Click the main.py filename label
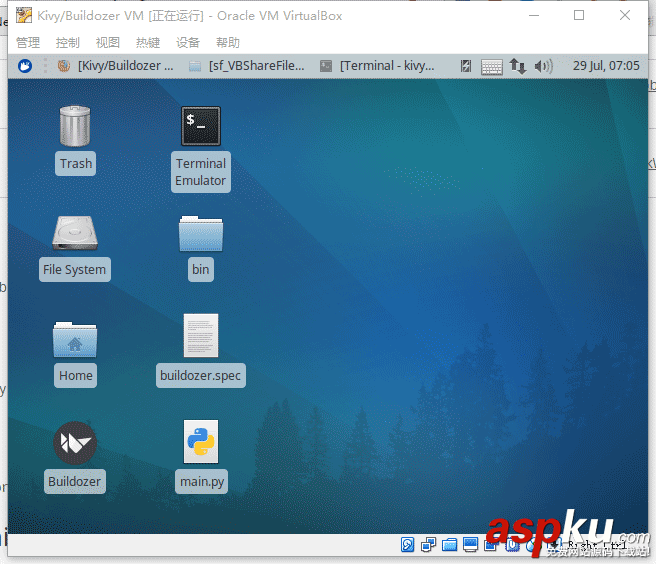 tap(202, 482)
